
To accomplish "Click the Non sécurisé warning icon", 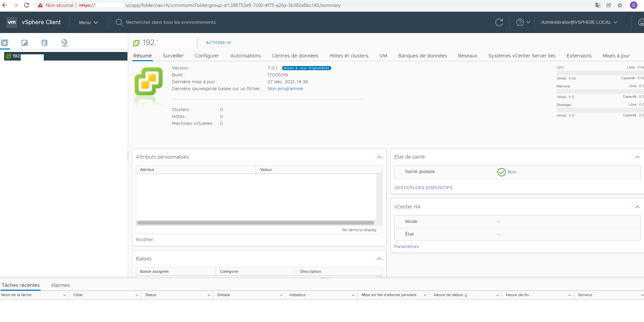I will click(40, 5).
